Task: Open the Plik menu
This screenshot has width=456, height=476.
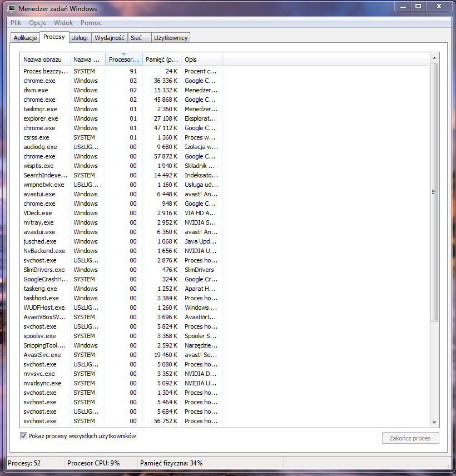Action: (16, 23)
